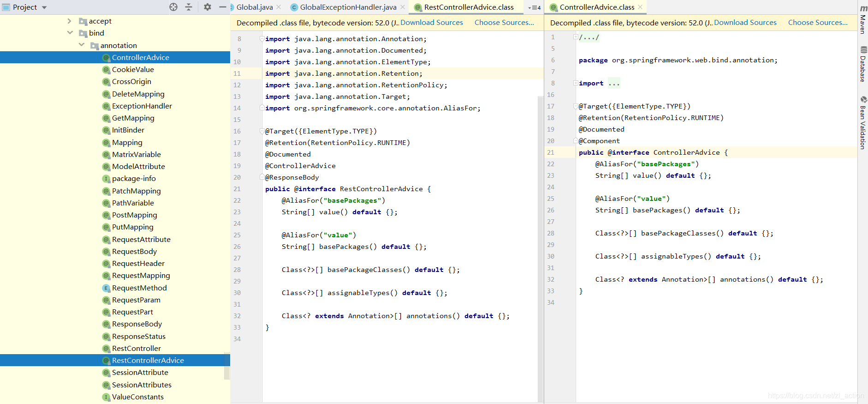Screen dimensions: 868x404
Task: Collapse @Target fold in right editor
Action: pyautogui.click(x=576, y=106)
